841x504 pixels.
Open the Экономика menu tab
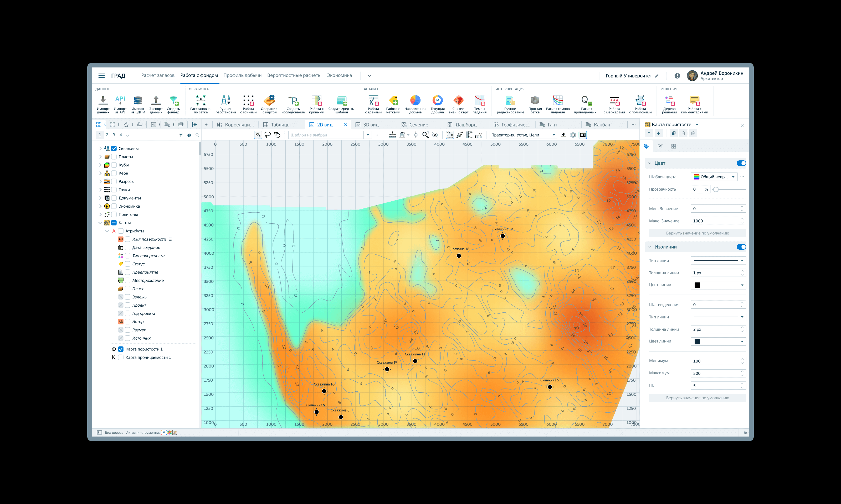tap(339, 75)
